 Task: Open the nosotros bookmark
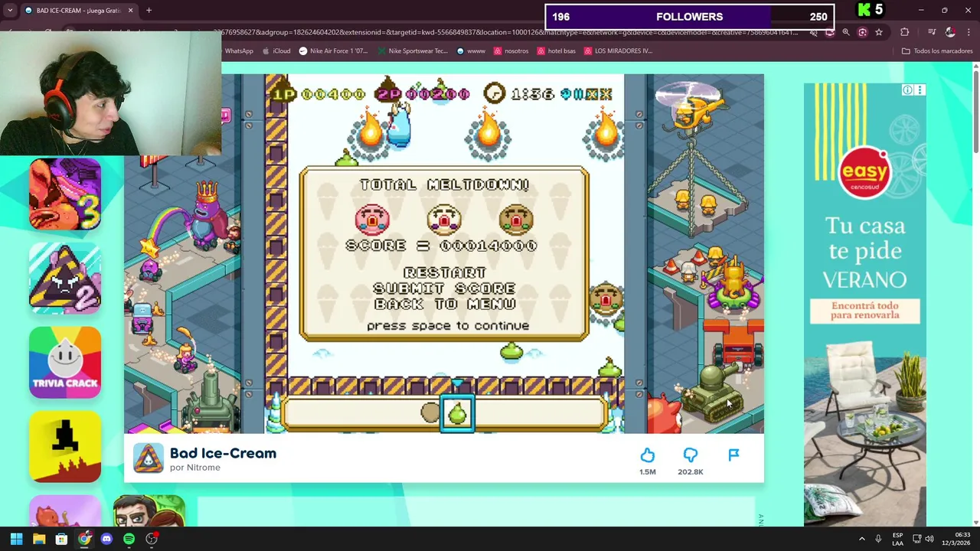click(511, 51)
